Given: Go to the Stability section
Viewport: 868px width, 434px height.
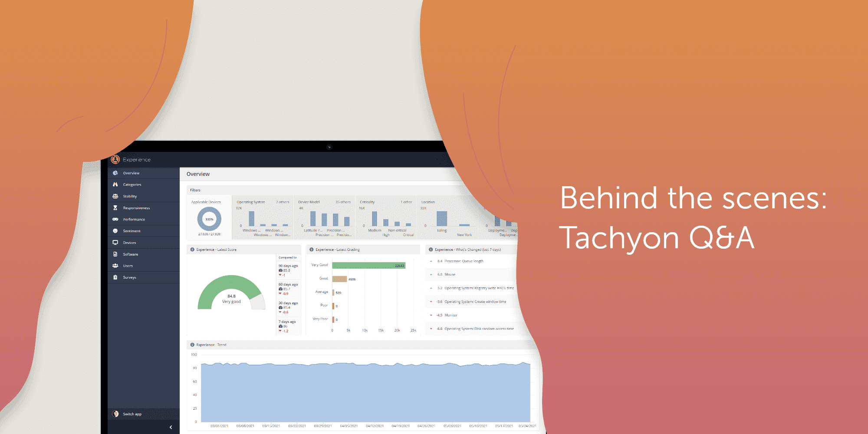Looking at the screenshot, I should click(x=144, y=196).
